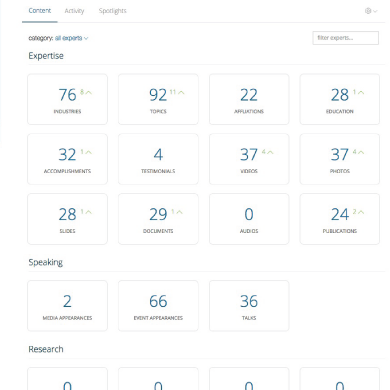Open the Spotlights tab
The width and height of the screenshot is (390, 390).
click(113, 11)
